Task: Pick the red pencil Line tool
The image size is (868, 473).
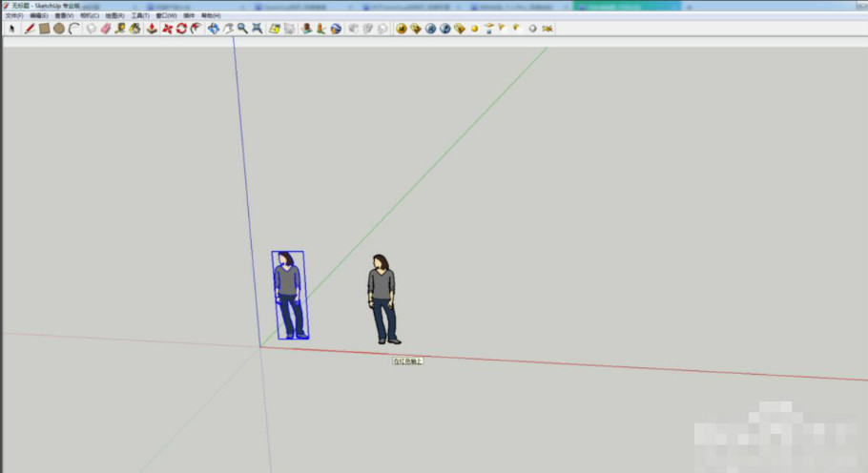Action: pos(30,29)
